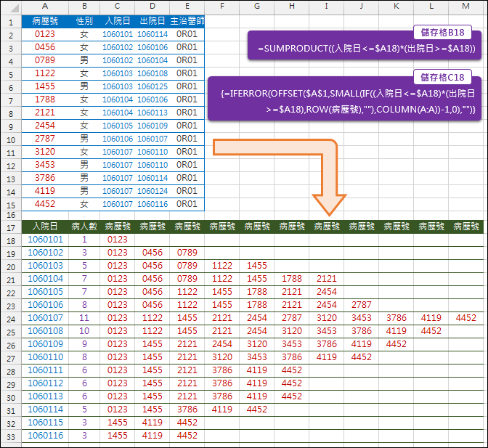The height and width of the screenshot is (448, 488).
Task: Click cell D14 with 1060124
Action: (152, 191)
